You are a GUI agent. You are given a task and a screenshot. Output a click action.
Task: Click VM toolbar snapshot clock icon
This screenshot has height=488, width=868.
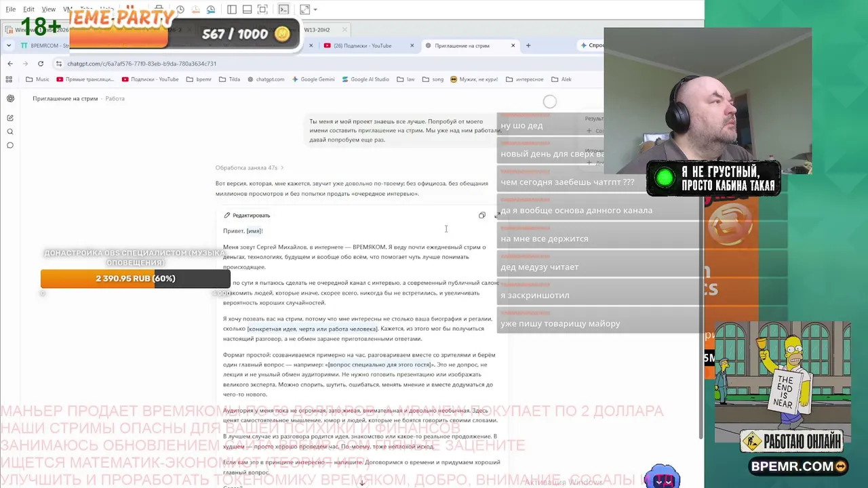pos(180,9)
